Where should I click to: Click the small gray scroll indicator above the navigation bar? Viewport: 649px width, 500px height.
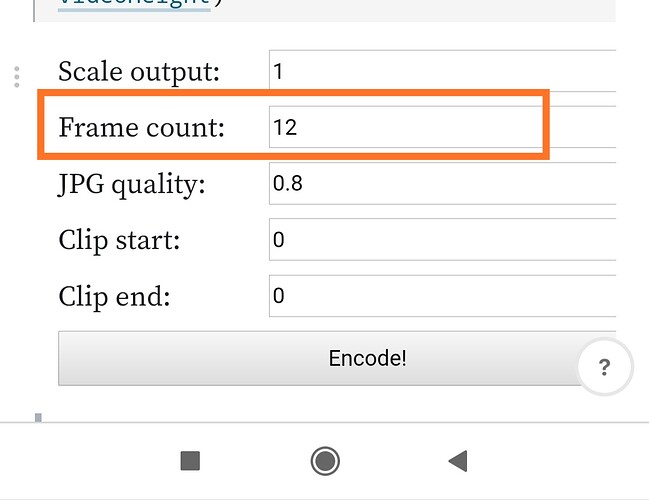38,418
